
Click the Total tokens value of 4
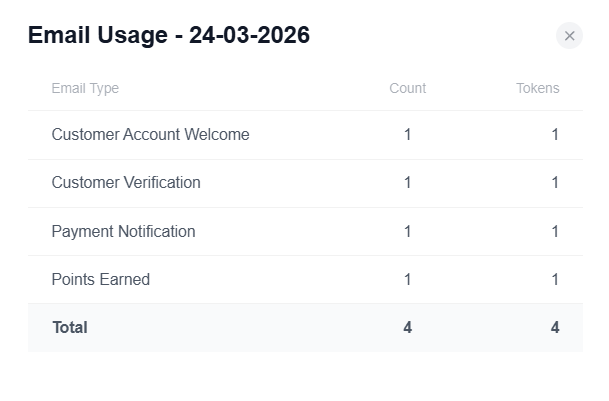click(x=555, y=328)
